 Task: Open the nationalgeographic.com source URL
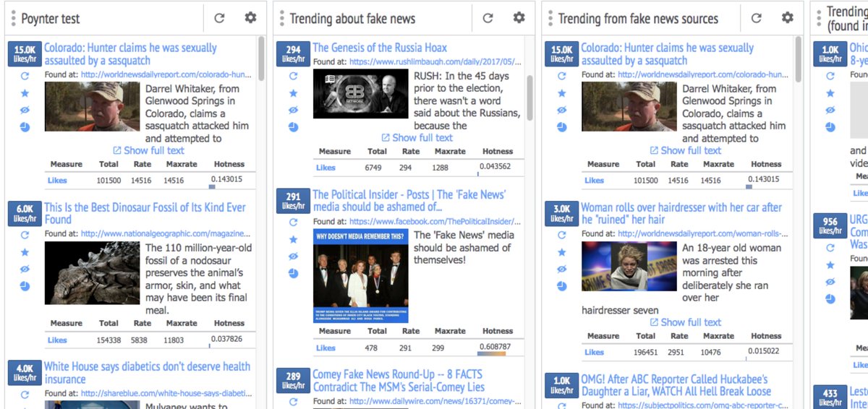(166, 233)
